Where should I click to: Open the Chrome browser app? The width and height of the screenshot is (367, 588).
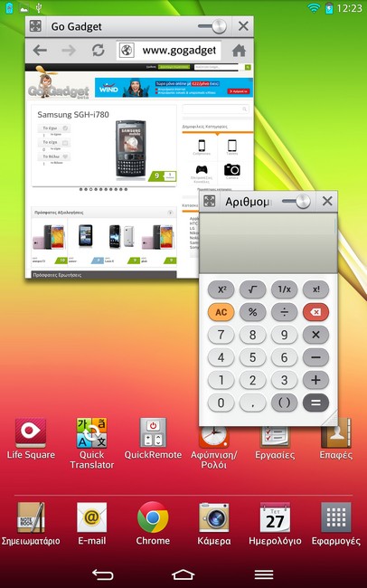153,523
